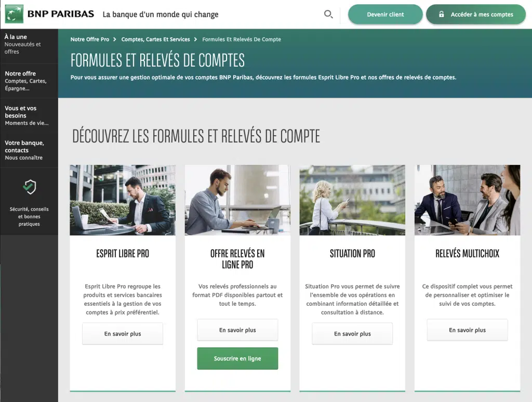Expand Notre offre sidebar menu
Screen dimensions: 532x402
(29, 81)
